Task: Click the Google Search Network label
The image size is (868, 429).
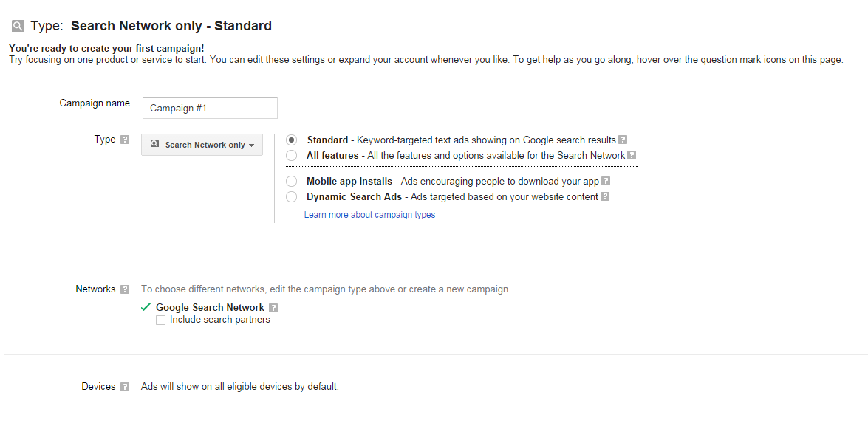Action: [x=211, y=307]
